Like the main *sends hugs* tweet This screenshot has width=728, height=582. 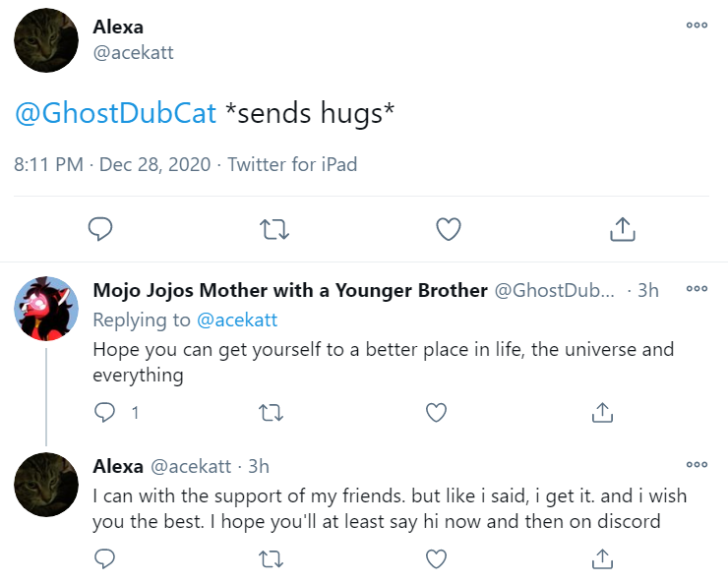[x=449, y=229]
